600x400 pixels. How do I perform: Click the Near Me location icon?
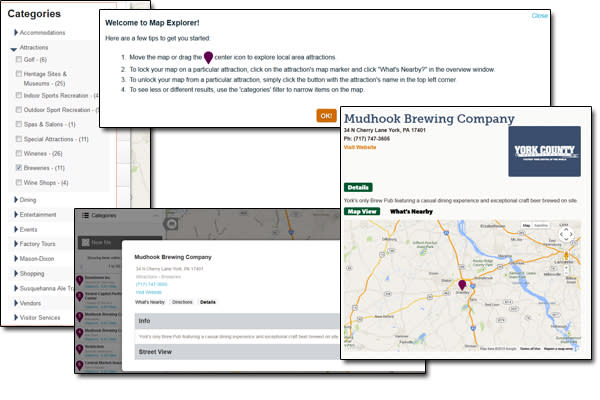coord(86,242)
